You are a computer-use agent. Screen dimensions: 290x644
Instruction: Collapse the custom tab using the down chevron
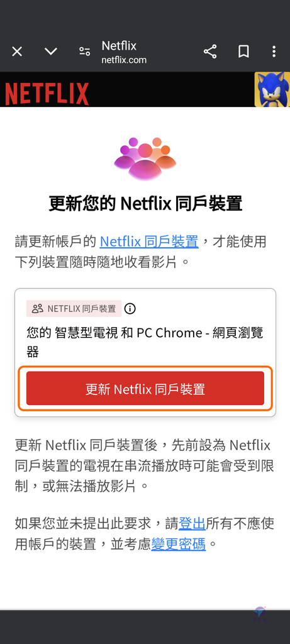tap(50, 52)
